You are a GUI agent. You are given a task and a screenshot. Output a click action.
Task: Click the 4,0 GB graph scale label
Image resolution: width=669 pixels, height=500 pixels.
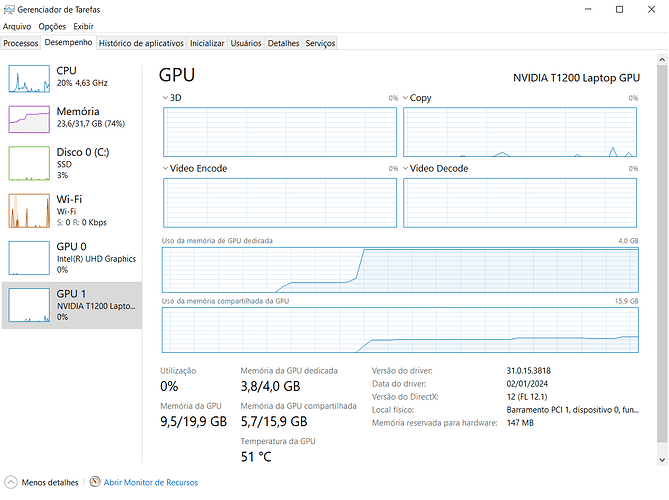(x=628, y=241)
